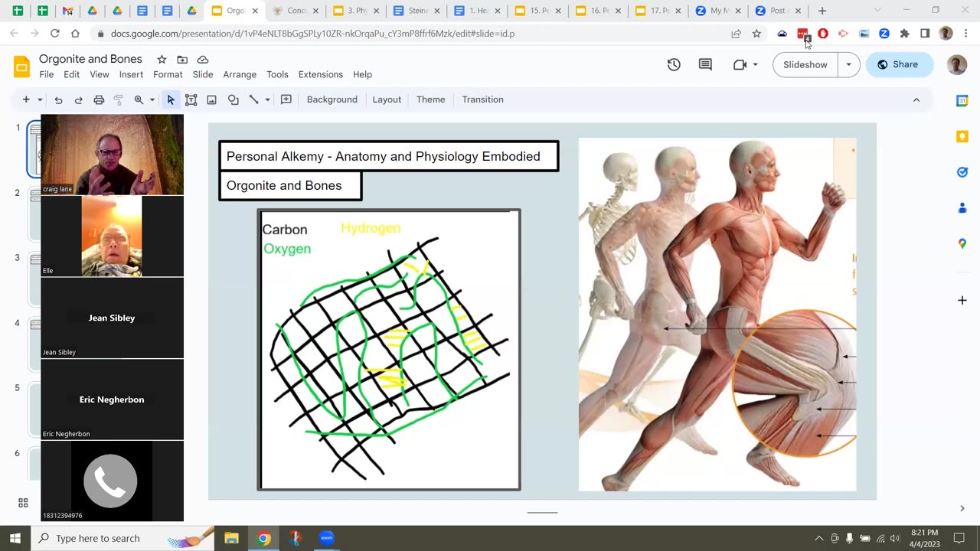
Task: Click the Zoom magnifier tool
Action: tap(139, 99)
